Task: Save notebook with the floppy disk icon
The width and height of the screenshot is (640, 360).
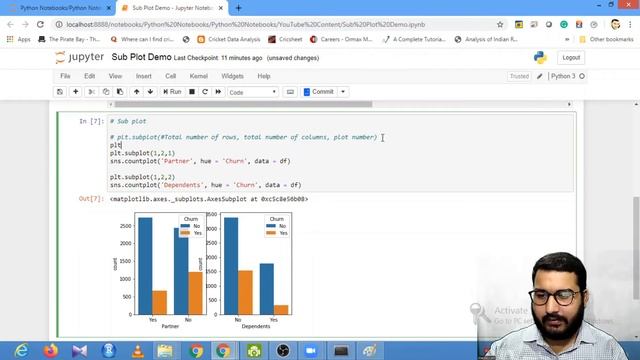Action: point(60,92)
